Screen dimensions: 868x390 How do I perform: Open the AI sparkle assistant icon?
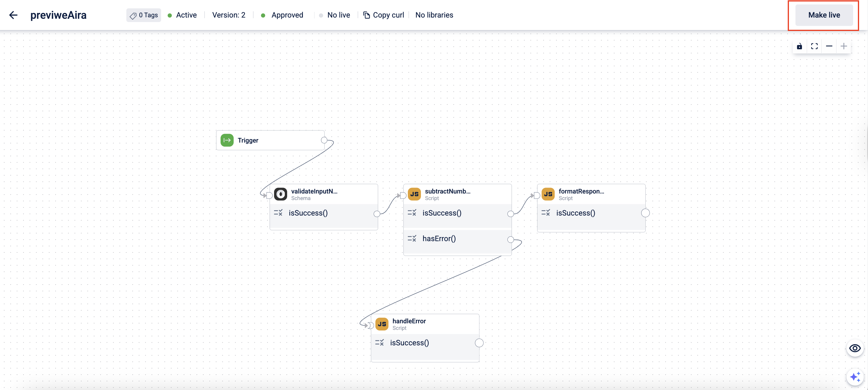(x=855, y=377)
